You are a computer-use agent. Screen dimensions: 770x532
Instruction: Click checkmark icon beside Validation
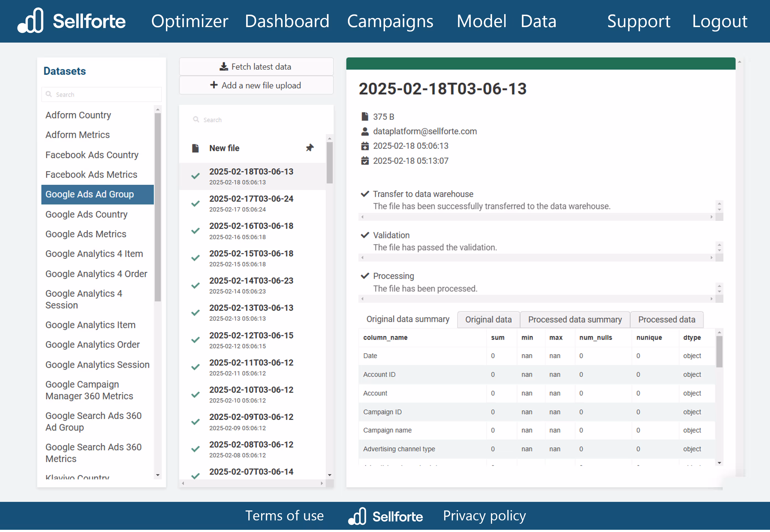point(365,235)
